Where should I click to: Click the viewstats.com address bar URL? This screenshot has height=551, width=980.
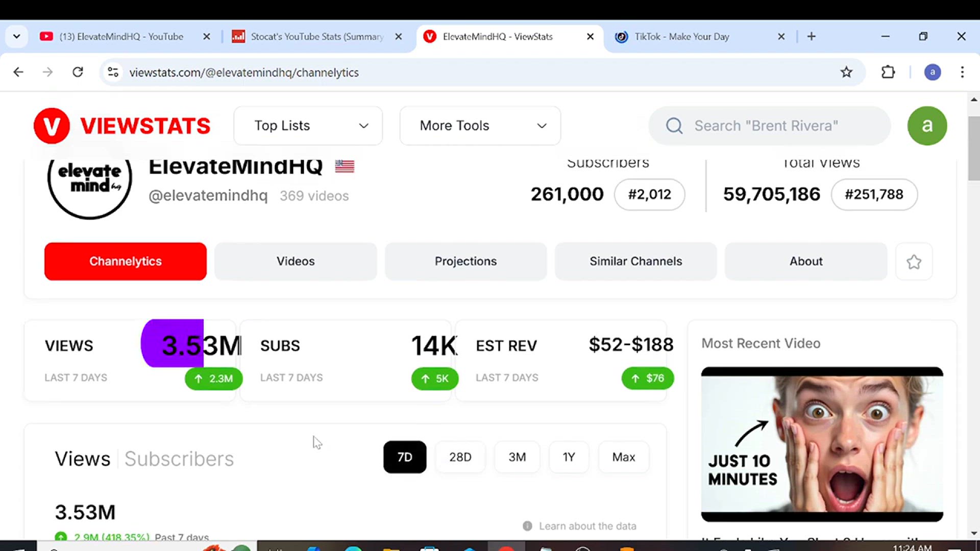coord(244,72)
